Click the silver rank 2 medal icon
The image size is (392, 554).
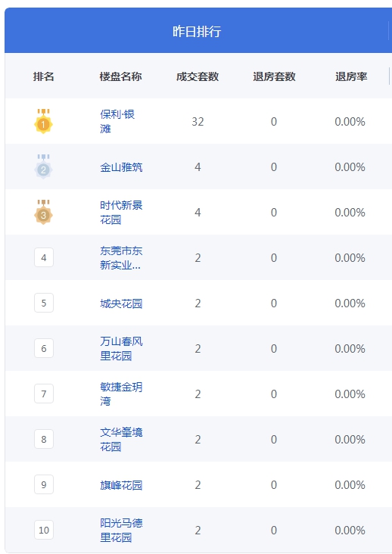[x=43, y=167]
